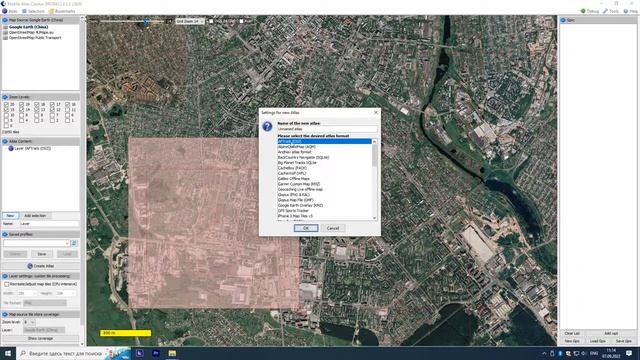Toggle zoom level 20 checkbox

(6, 104)
